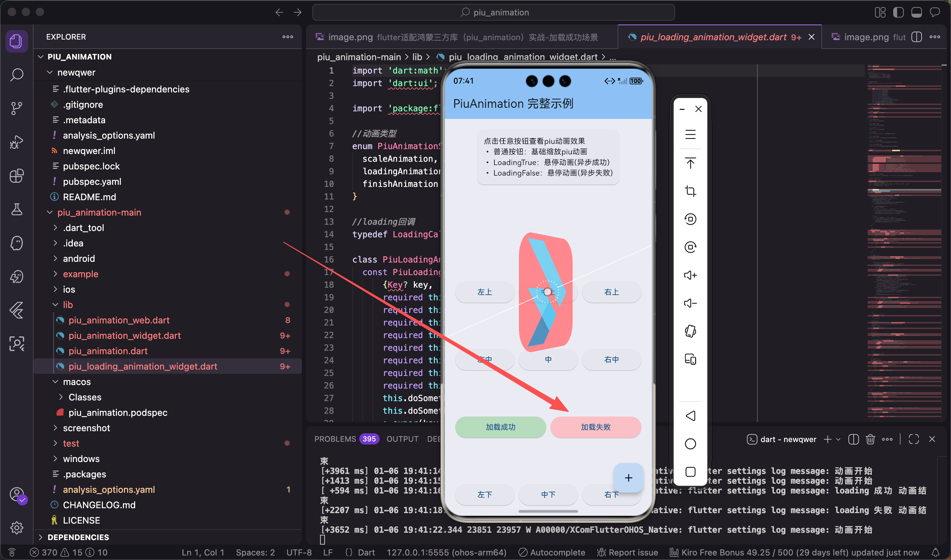Open the Search view in activity bar
The image size is (951, 560).
click(x=16, y=75)
